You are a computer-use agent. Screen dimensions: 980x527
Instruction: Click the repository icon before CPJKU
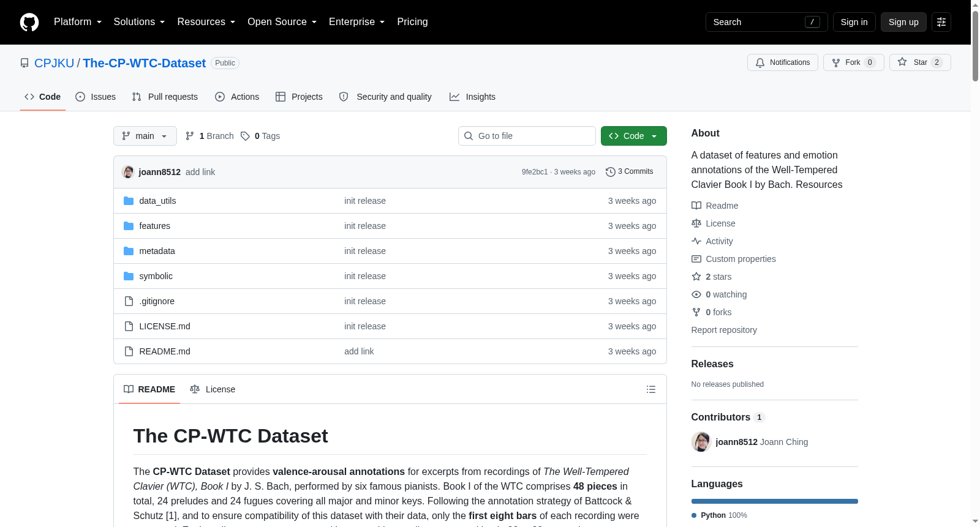click(24, 63)
